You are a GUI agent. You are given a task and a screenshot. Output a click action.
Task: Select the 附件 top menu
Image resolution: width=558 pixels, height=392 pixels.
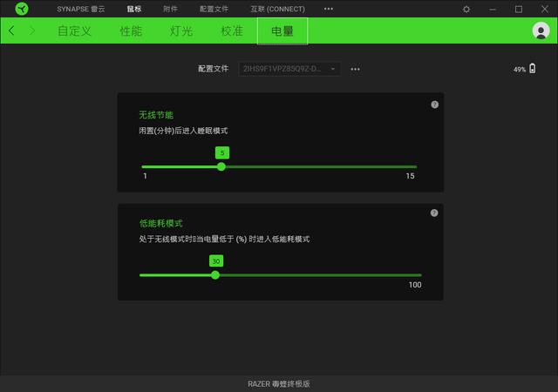tap(170, 9)
